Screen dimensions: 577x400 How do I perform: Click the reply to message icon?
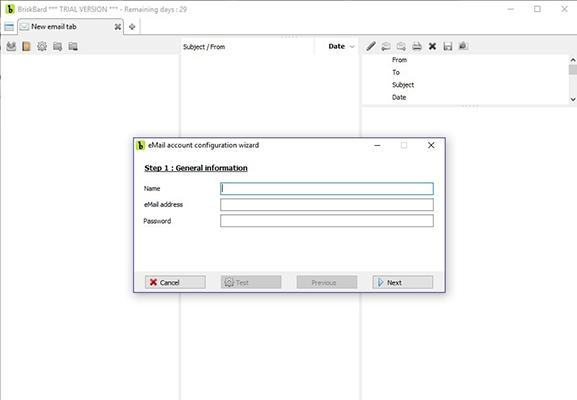[x=386, y=46]
